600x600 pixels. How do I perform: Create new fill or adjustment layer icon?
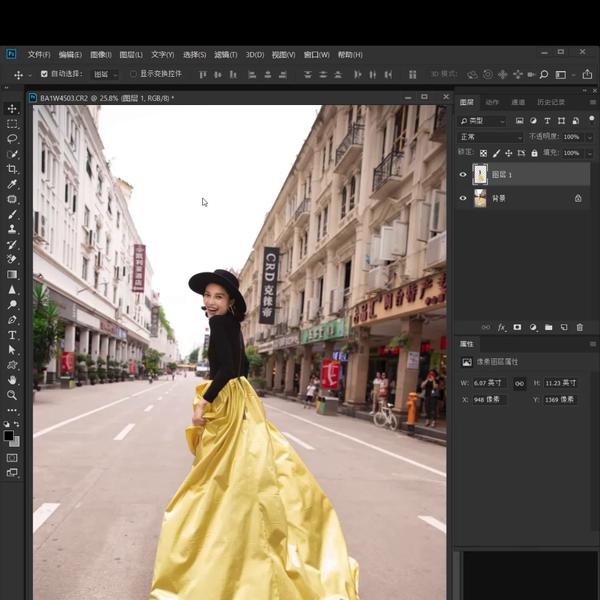(x=533, y=328)
